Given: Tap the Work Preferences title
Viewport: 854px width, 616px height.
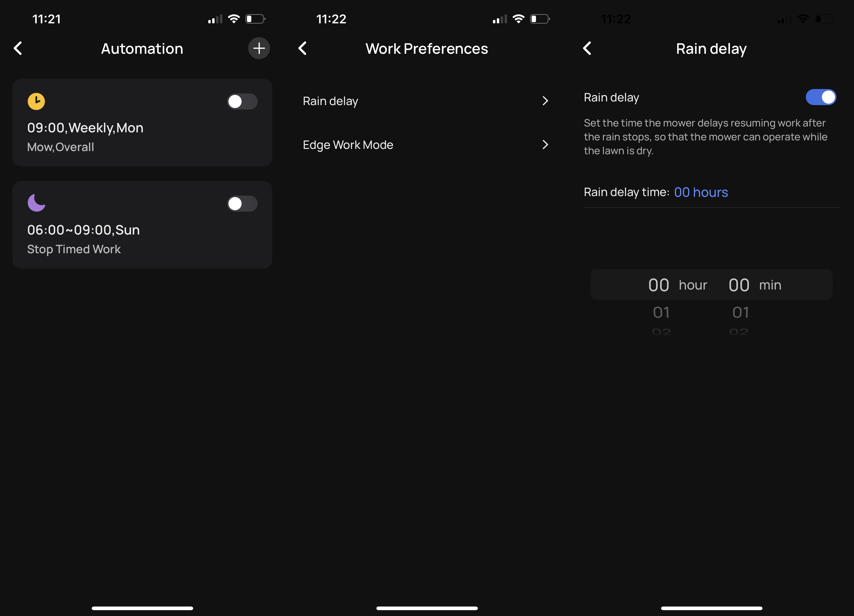Looking at the screenshot, I should [427, 49].
